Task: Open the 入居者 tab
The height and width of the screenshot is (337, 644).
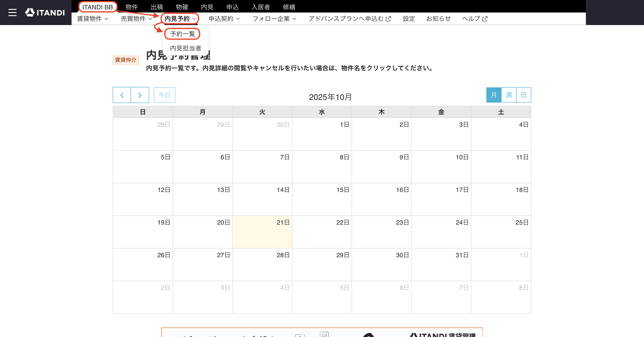Action: [x=261, y=7]
